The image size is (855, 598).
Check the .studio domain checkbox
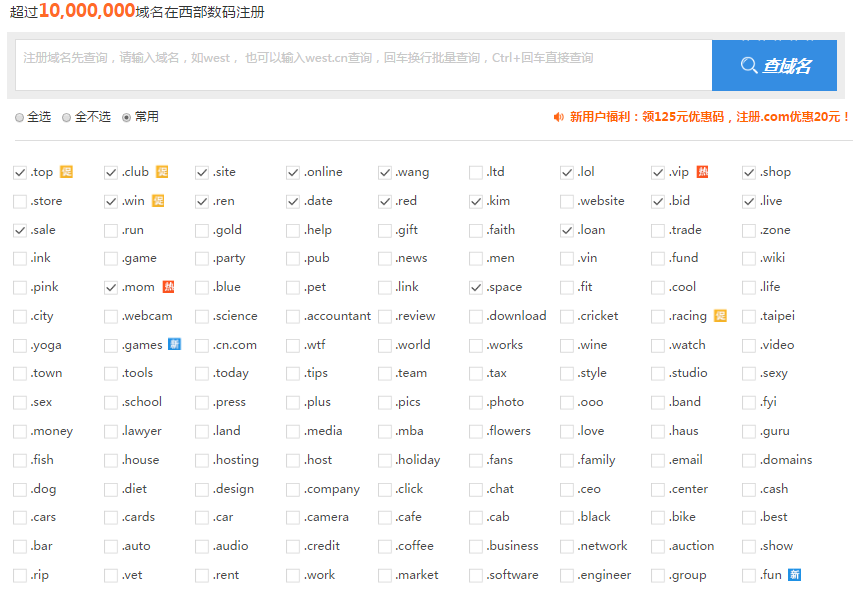pos(658,373)
